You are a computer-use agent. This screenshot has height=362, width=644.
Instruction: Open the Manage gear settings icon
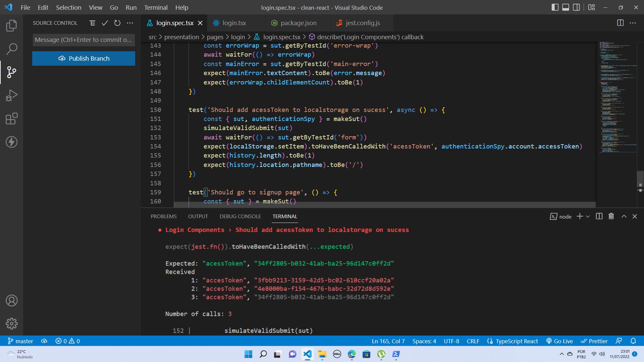pyautogui.click(x=11, y=323)
